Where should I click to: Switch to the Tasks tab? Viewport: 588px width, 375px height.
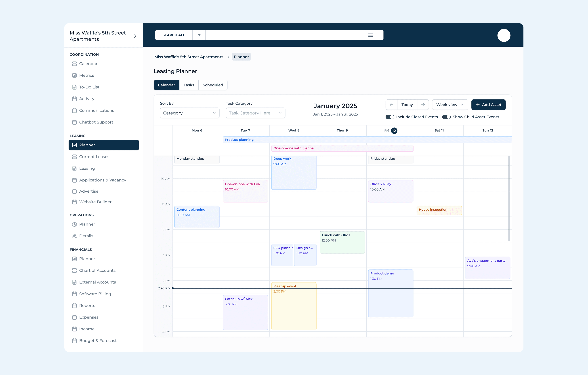pyautogui.click(x=189, y=85)
